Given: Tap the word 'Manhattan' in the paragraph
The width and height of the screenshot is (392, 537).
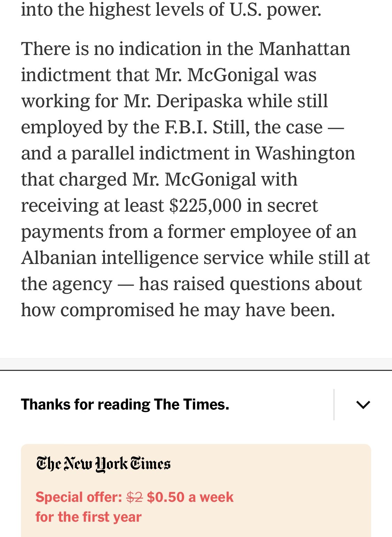Looking at the screenshot, I should click(x=304, y=49).
